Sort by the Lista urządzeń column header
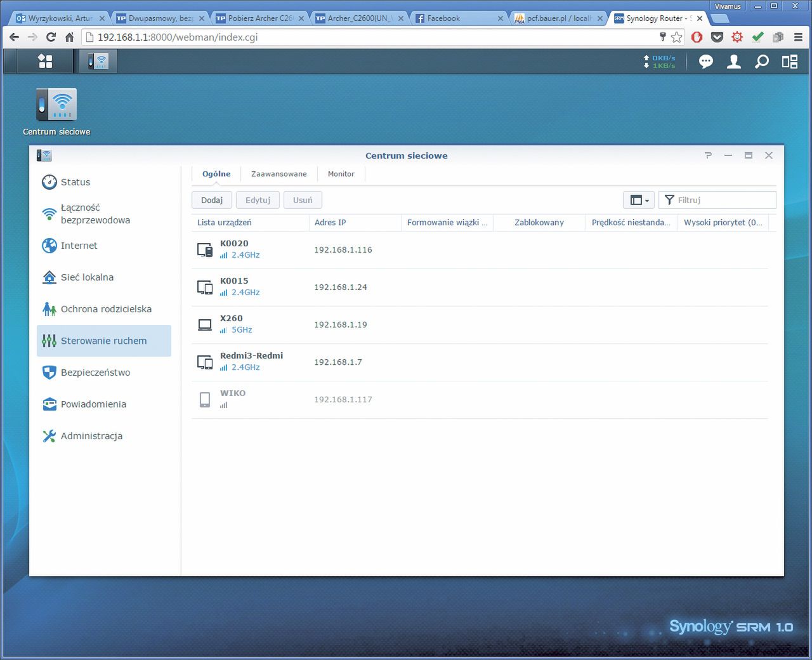 pyautogui.click(x=250, y=223)
